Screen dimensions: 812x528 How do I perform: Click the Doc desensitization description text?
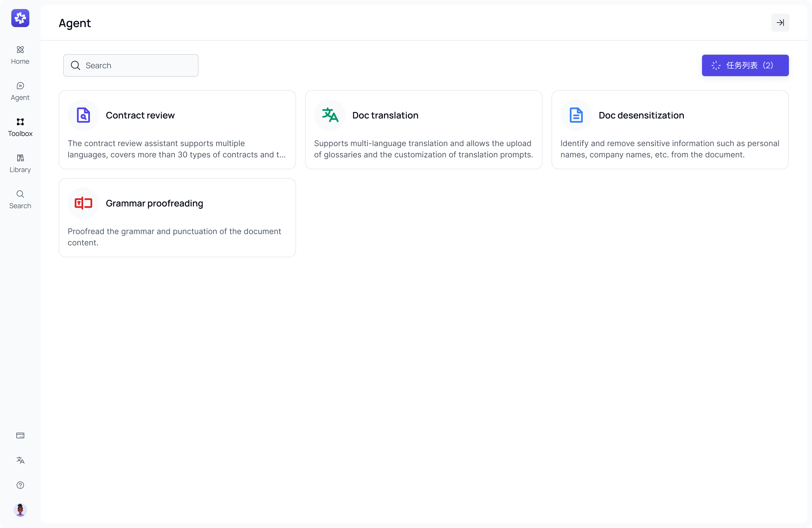(x=670, y=149)
